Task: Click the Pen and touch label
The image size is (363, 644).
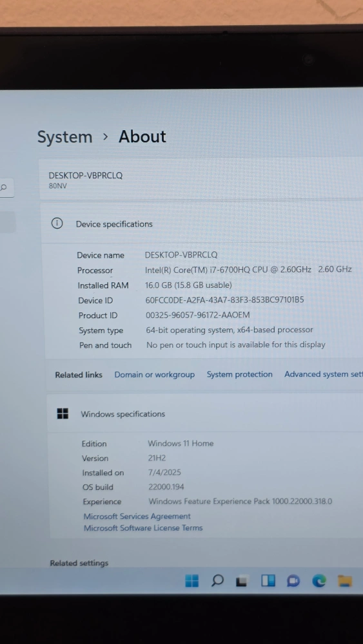Action: tap(105, 345)
